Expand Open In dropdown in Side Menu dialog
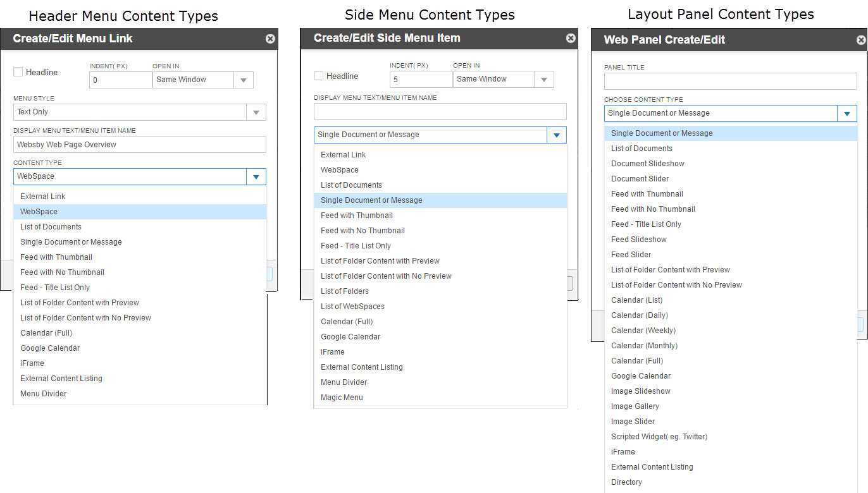The image size is (868, 493). (543, 80)
